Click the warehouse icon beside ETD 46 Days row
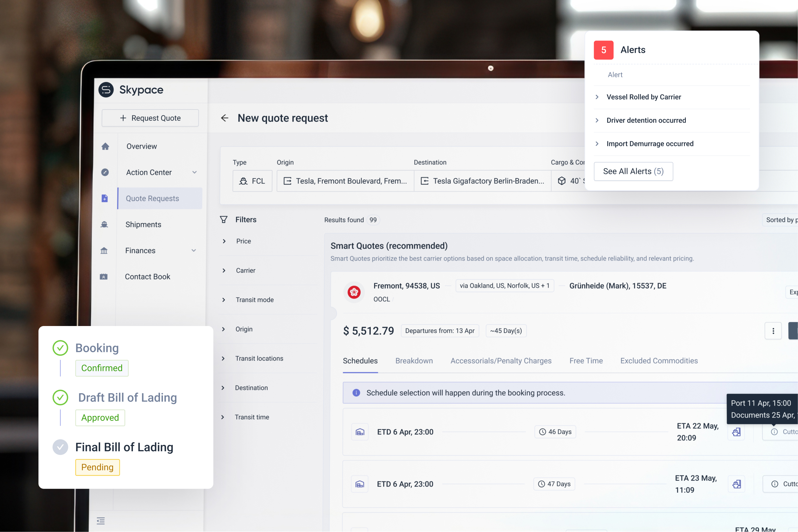This screenshot has width=798, height=532. point(360,432)
